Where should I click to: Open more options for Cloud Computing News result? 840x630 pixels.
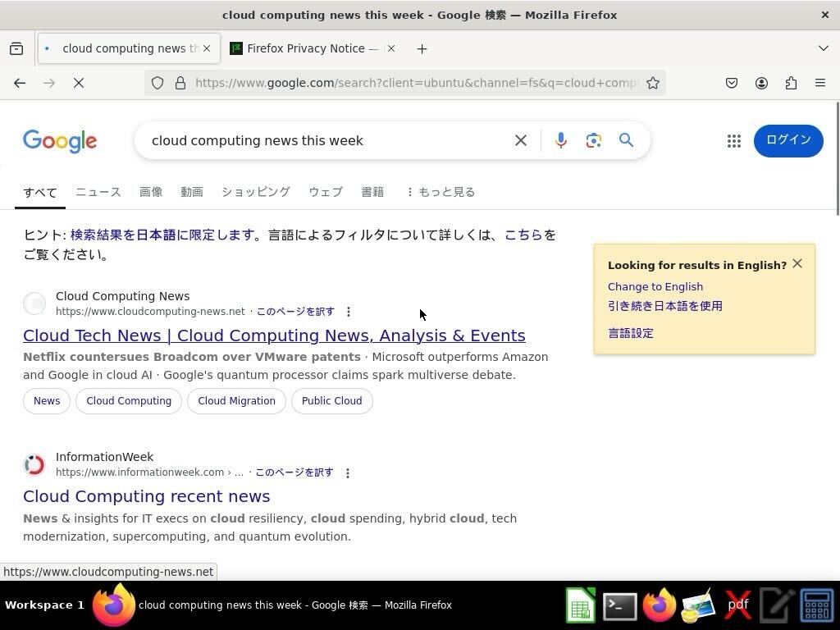coord(349,312)
